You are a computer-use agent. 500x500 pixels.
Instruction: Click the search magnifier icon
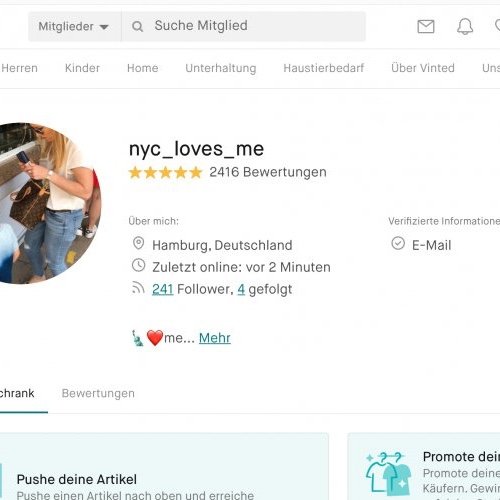click(x=137, y=26)
